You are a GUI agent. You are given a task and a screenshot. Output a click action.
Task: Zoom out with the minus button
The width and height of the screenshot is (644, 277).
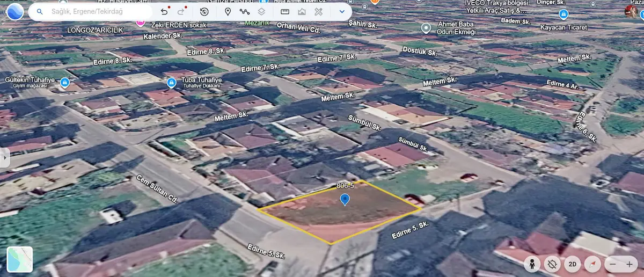click(613, 264)
